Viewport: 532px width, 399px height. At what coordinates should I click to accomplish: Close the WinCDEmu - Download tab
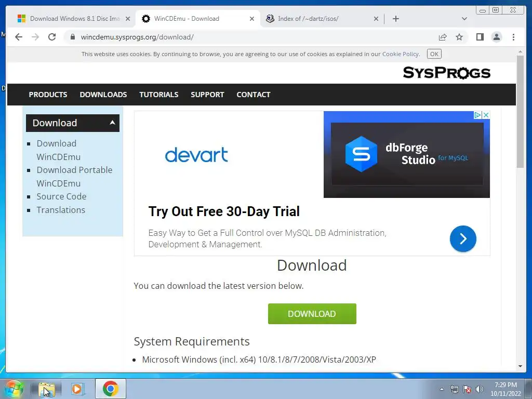click(252, 19)
